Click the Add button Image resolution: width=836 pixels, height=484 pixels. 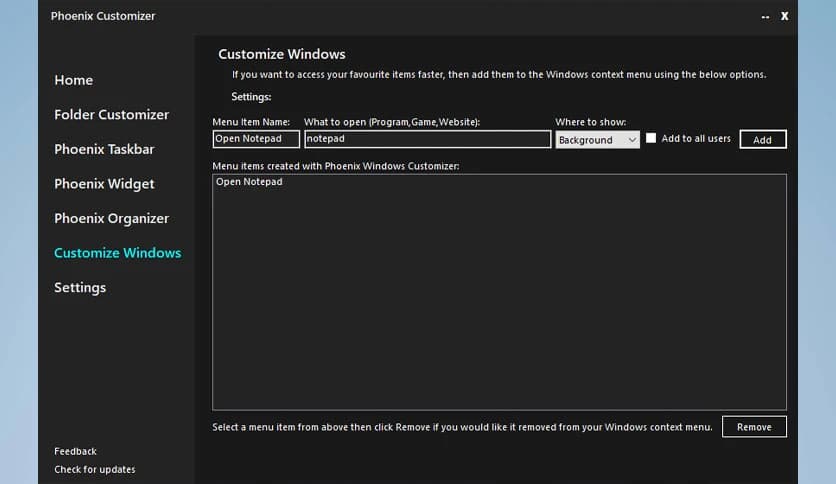(762, 140)
